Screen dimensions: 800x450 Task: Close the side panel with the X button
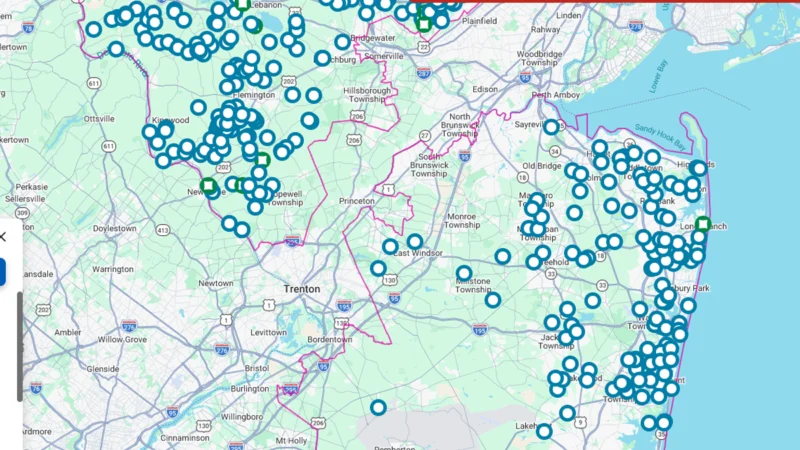tap(3, 236)
